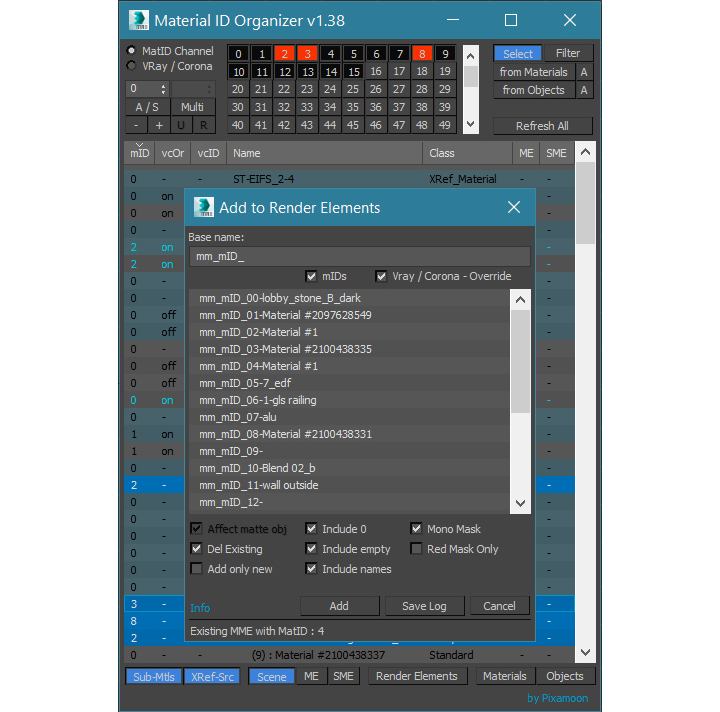Screen dimensions: 720x712
Task: Click the A button beside from Materials
Action: point(584,72)
